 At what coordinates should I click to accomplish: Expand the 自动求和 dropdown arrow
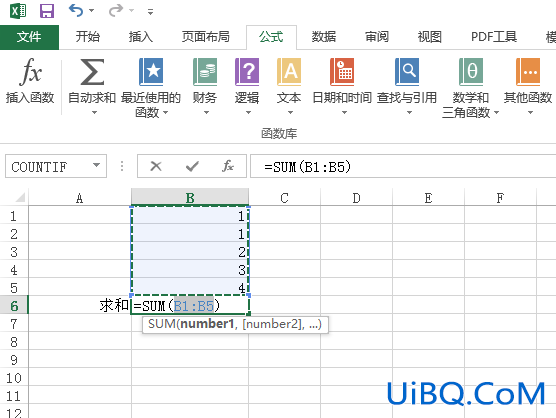pos(94,113)
